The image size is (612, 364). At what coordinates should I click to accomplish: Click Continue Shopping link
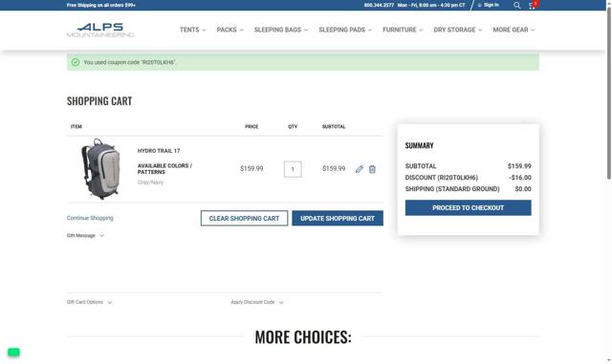90,218
